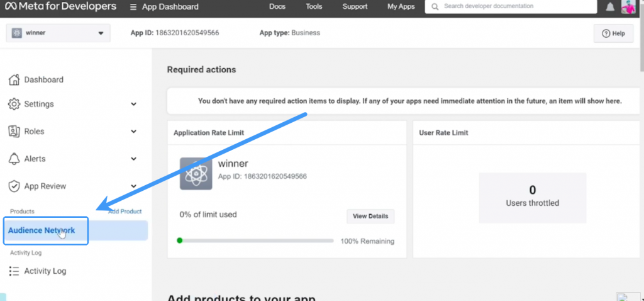Click the Dashboard house icon

(14, 80)
